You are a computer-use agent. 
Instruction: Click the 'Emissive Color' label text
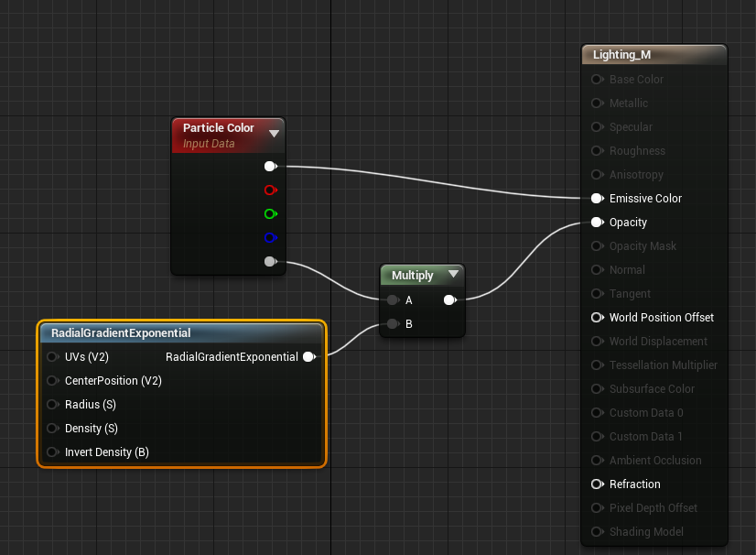(645, 199)
